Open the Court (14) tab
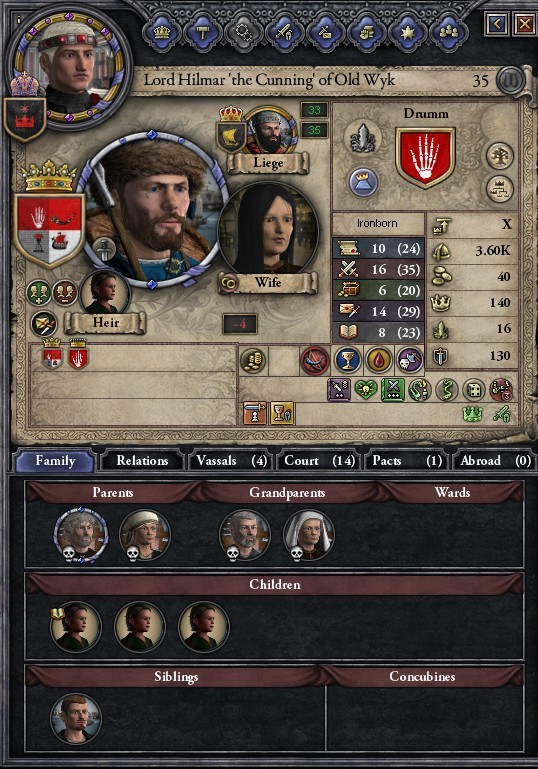Screen dimensions: 538x769 [x=319, y=461]
